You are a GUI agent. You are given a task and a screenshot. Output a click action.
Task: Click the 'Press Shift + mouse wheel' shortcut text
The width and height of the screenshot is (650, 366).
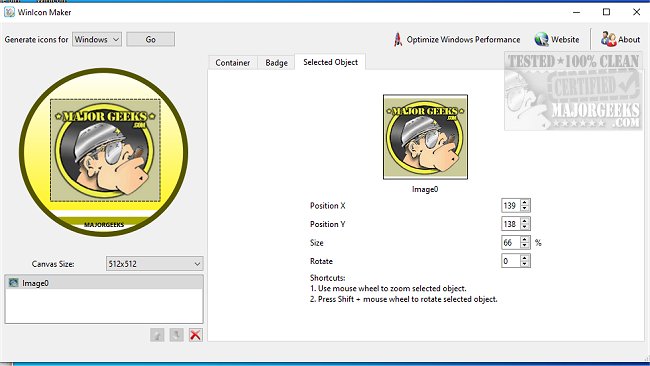403,299
